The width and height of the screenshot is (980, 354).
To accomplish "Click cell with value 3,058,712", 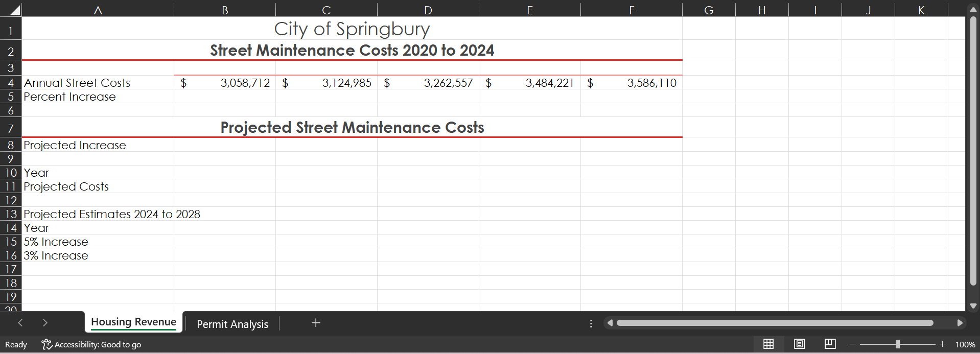I will coord(225,83).
